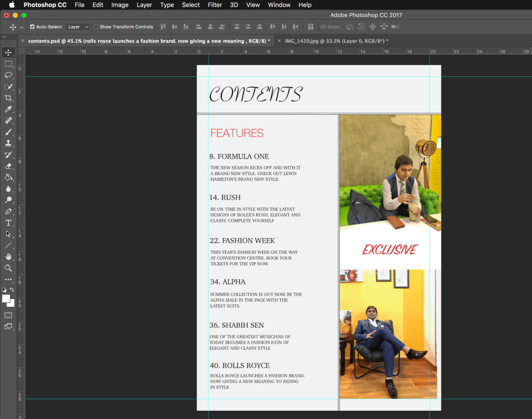Enable Show Transform Controls checkbox
Image resolution: width=532 pixels, height=419 pixels.
pos(96,27)
